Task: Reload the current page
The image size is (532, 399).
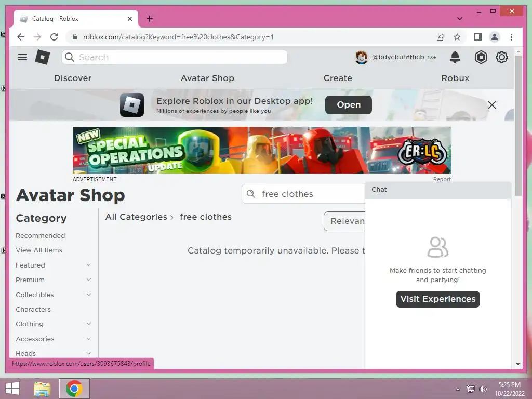Action: point(54,37)
